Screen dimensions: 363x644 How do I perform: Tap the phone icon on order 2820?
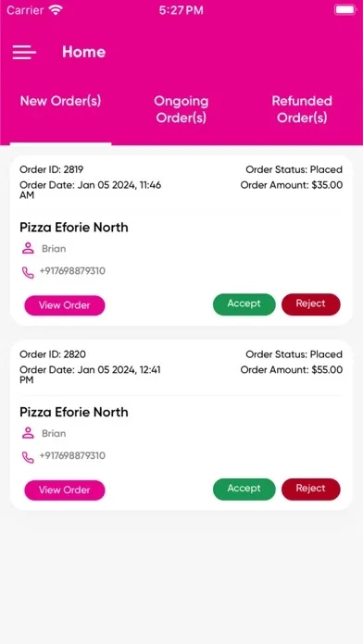click(x=28, y=457)
